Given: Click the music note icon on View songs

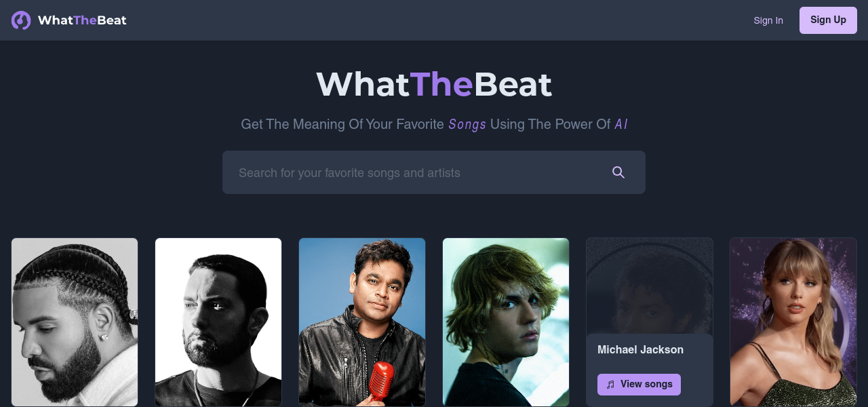Looking at the screenshot, I should 610,385.
